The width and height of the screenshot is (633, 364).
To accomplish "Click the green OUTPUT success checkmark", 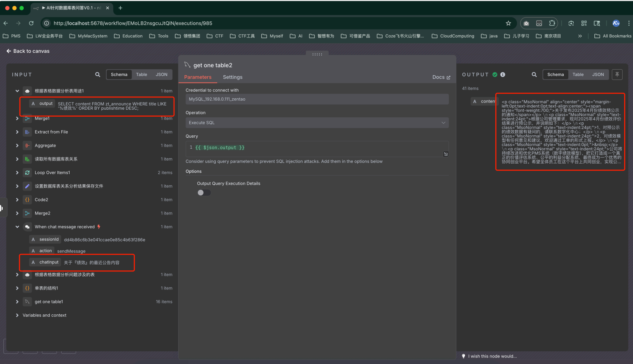I will point(495,75).
